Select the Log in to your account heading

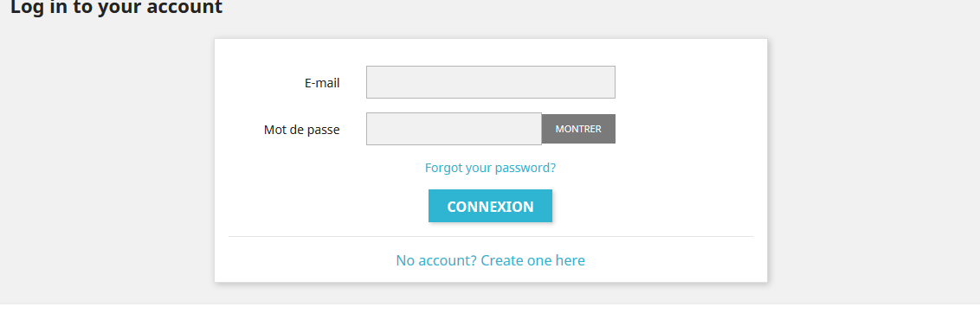coord(116,8)
